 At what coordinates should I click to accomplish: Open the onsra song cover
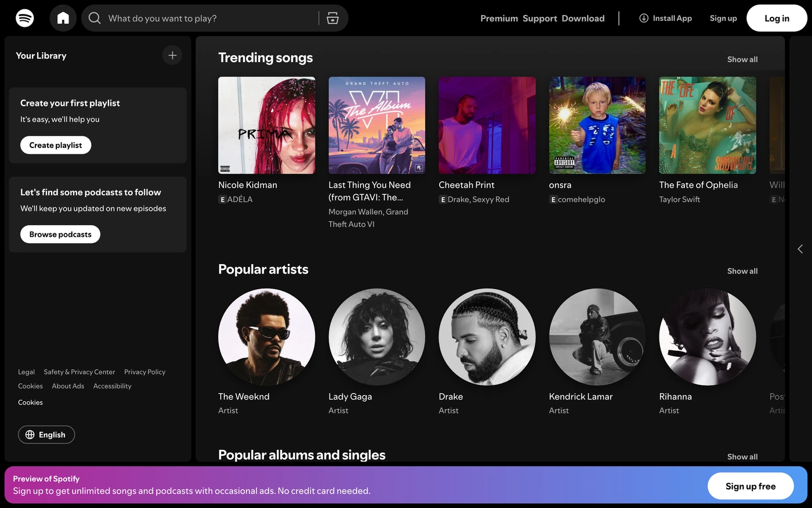pyautogui.click(x=597, y=125)
